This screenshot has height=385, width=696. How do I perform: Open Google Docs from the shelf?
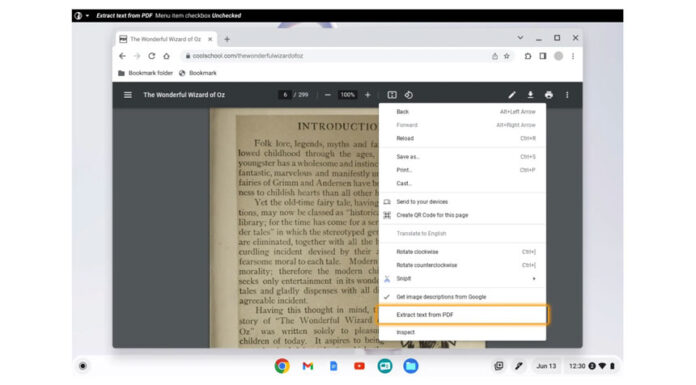click(x=333, y=366)
